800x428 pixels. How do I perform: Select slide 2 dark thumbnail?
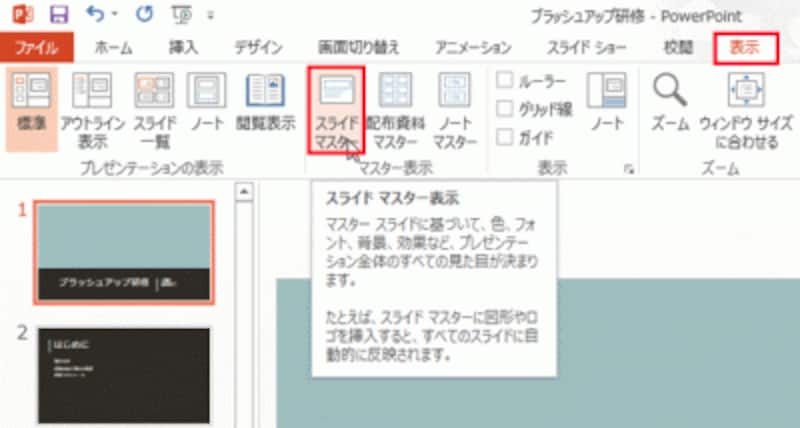pos(124,375)
